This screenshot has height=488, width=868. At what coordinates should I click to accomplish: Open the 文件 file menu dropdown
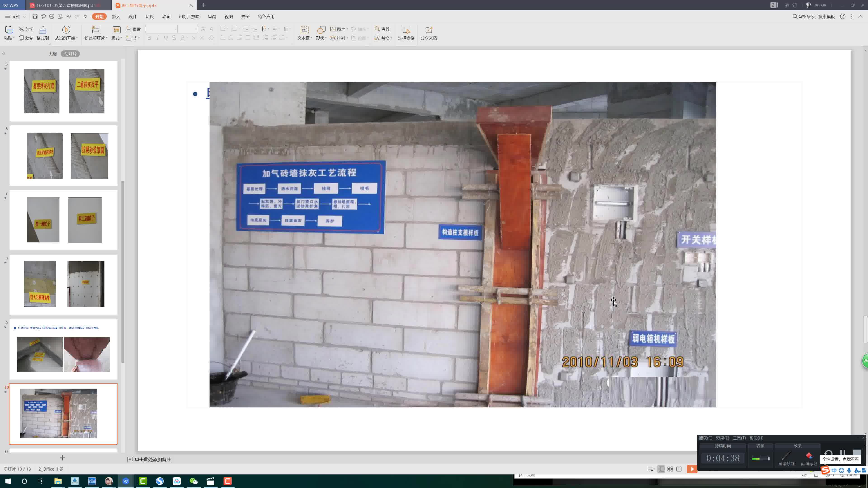pos(16,16)
